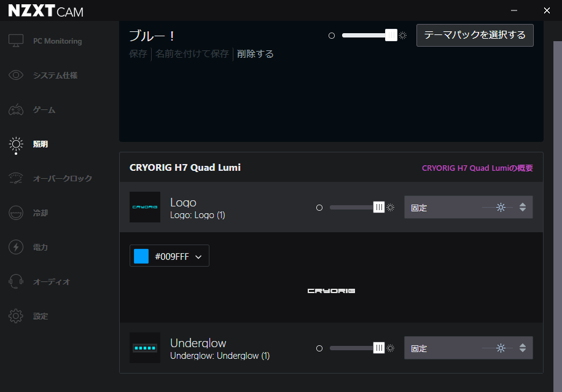The height and width of the screenshot is (392, 562).
Task: Open the オーディオ section
Action: 52,282
